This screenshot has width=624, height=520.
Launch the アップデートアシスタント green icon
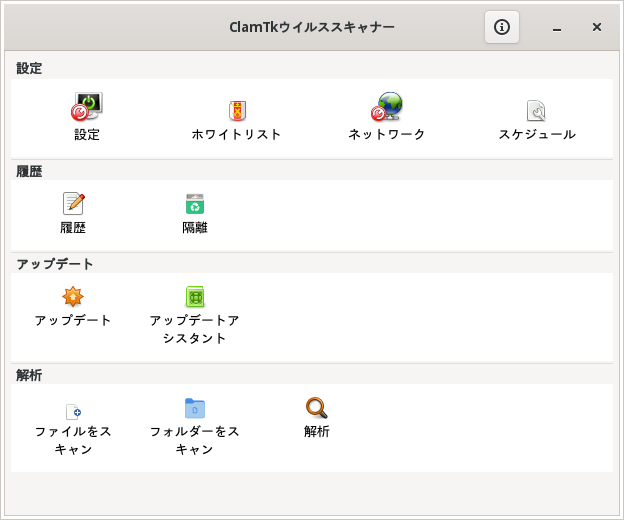click(x=195, y=297)
